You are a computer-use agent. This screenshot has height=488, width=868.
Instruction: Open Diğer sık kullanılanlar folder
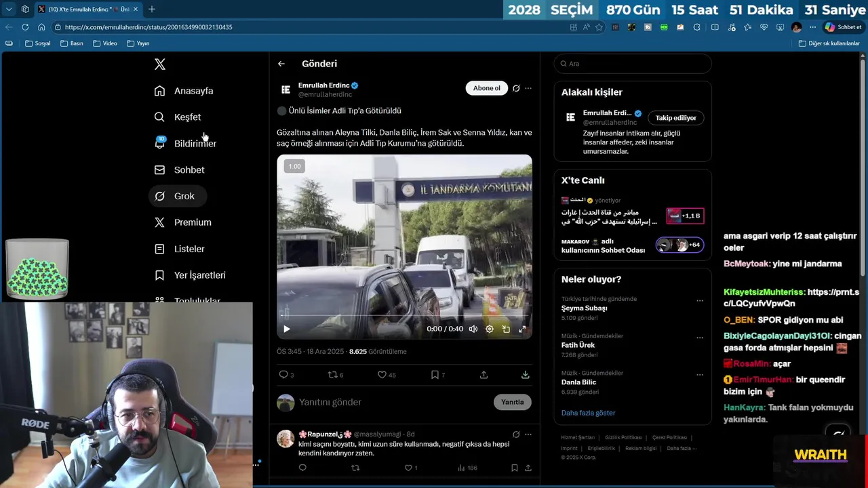(x=829, y=43)
